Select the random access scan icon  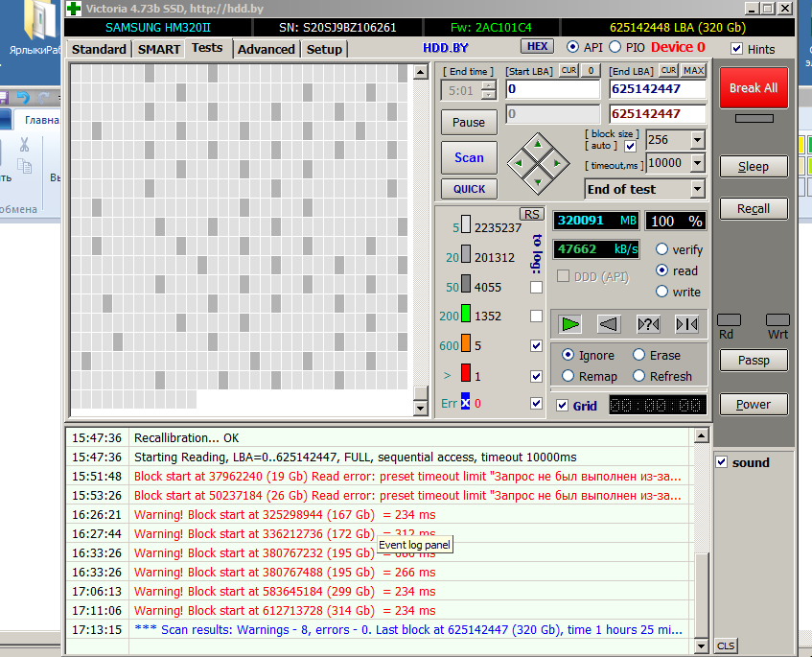click(648, 324)
